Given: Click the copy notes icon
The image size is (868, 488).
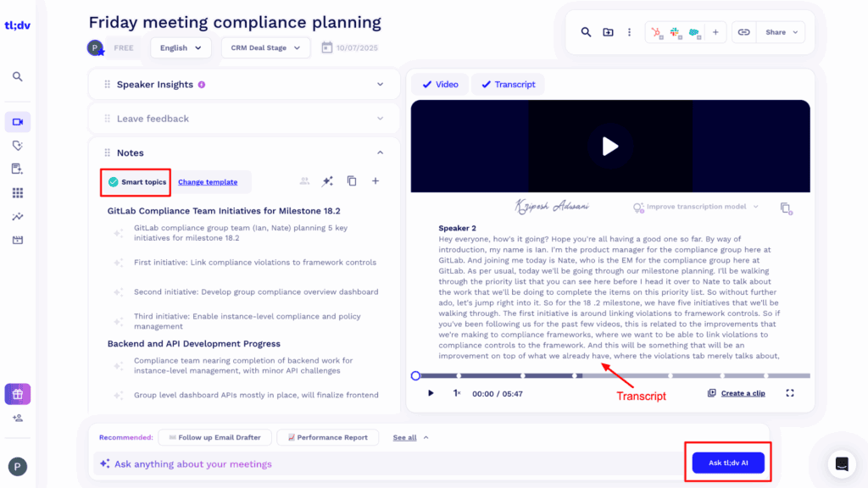Looking at the screenshot, I should click(351, 180).
